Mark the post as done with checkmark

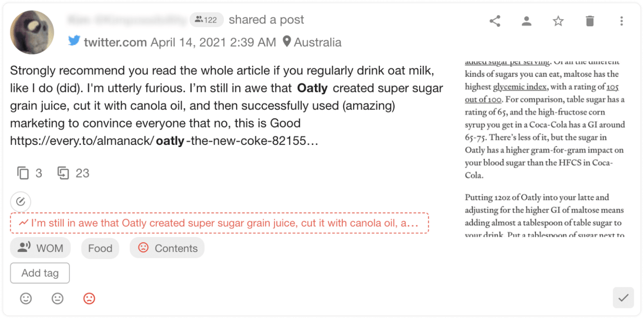pyautogui.click(x=623, y=298)
